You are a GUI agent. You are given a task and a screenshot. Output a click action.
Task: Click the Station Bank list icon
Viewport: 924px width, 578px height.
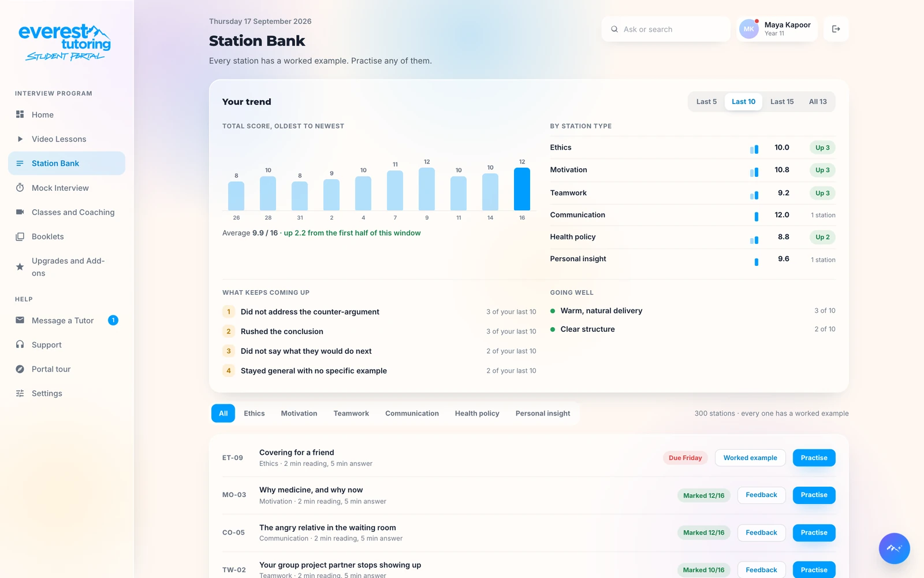click(20, 164)
